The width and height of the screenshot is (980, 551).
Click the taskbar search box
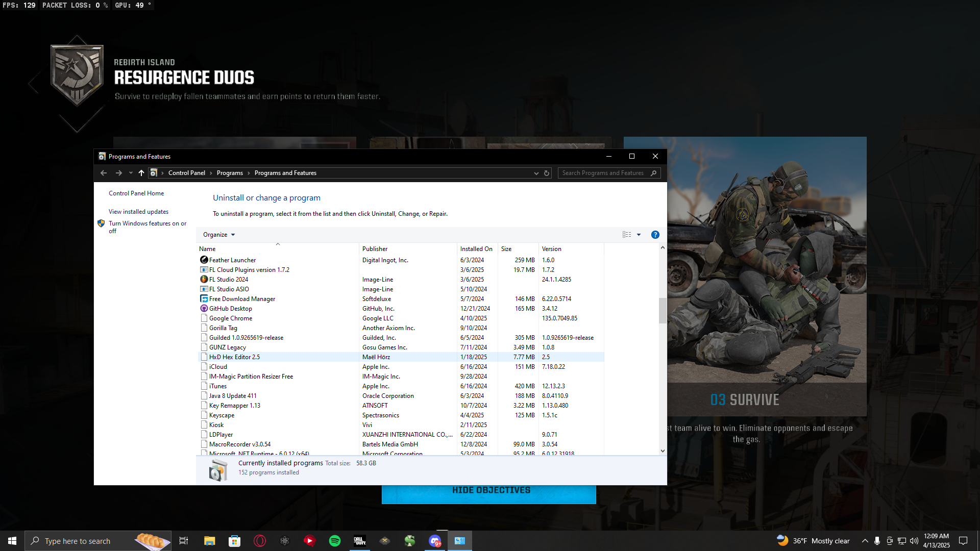(98, 541)
